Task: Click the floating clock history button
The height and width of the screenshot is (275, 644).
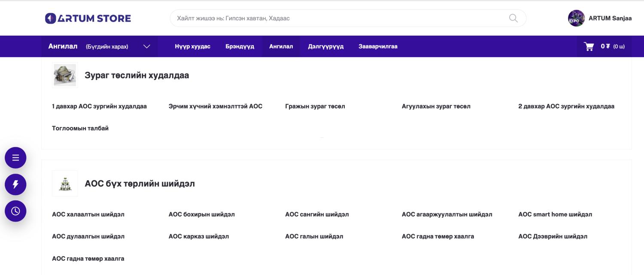Action: (15, 211)
